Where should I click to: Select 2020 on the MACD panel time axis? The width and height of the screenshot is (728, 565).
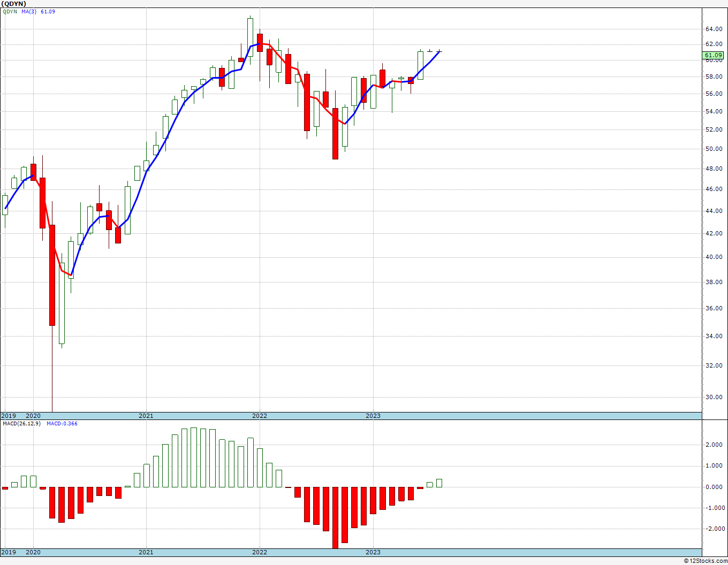pyautogui.click(x=33, y=552)
